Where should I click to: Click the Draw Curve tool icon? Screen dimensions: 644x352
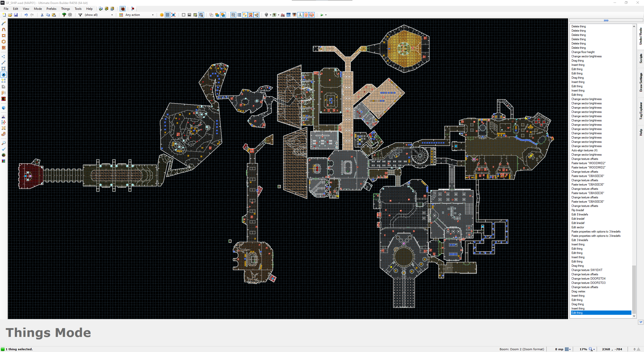pyautogui.click(x=4, y=29)
